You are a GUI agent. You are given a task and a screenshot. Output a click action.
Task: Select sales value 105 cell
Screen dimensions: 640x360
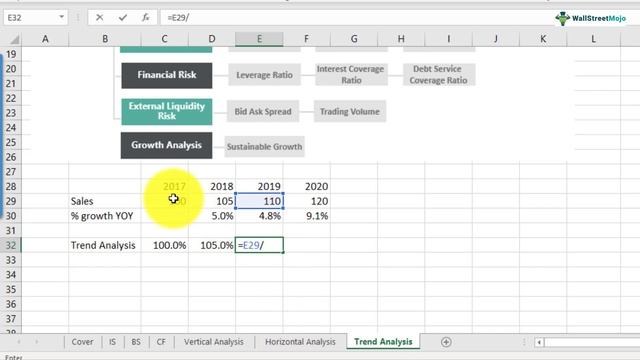click(212, 201)
